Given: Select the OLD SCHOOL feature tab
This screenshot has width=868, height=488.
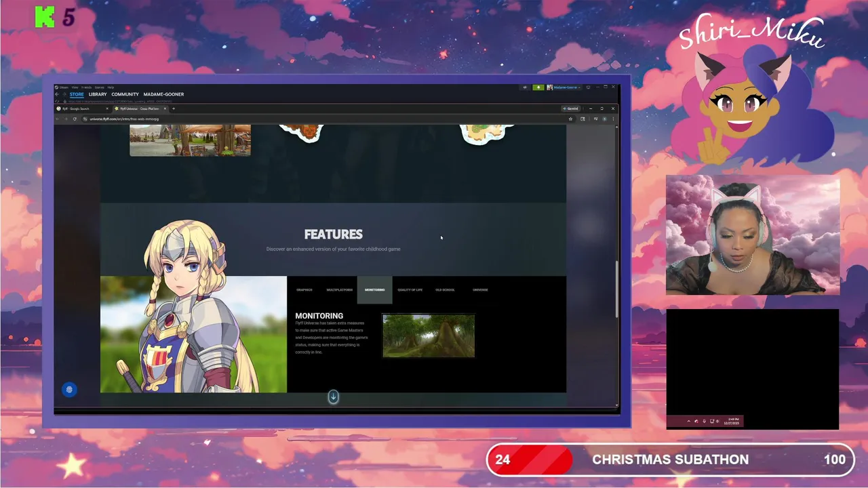Looking at the screenshot, I should [x=445, y=290].
